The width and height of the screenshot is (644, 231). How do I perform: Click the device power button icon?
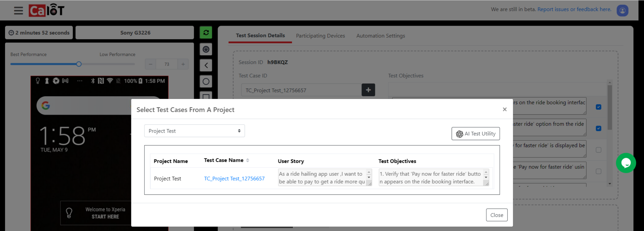(206, 49)
